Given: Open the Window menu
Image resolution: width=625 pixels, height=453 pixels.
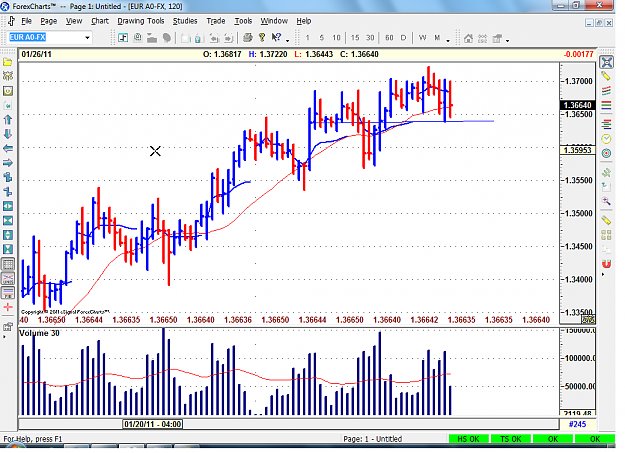Looking at the screenshot, I should click(x=274, y=21).
